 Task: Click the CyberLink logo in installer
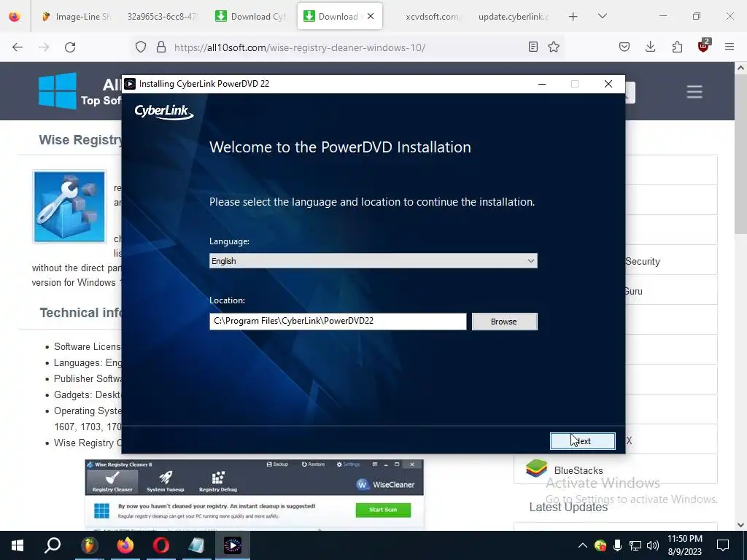(x=164, y=112)
